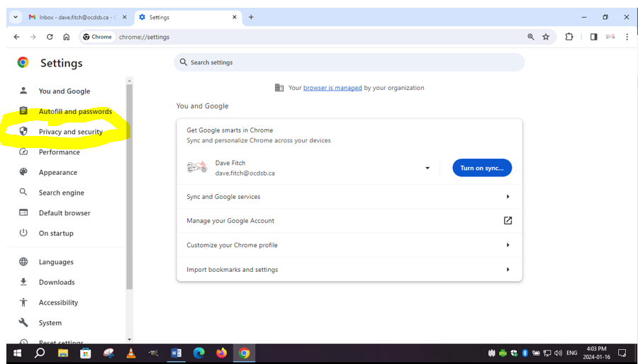The height and width of the screenshot is (364, 638).
Task: Open Chrome three-dot menu
Action: [627, 37]
